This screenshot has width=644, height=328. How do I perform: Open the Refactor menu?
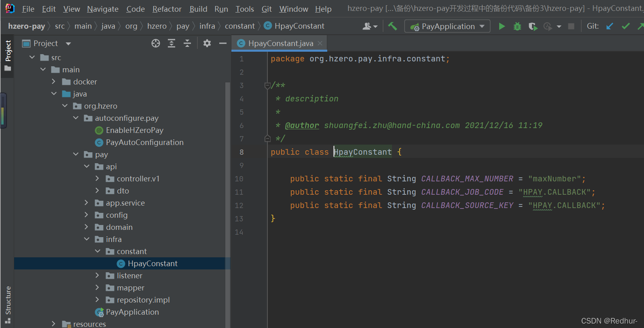click(x=167, y=9)
